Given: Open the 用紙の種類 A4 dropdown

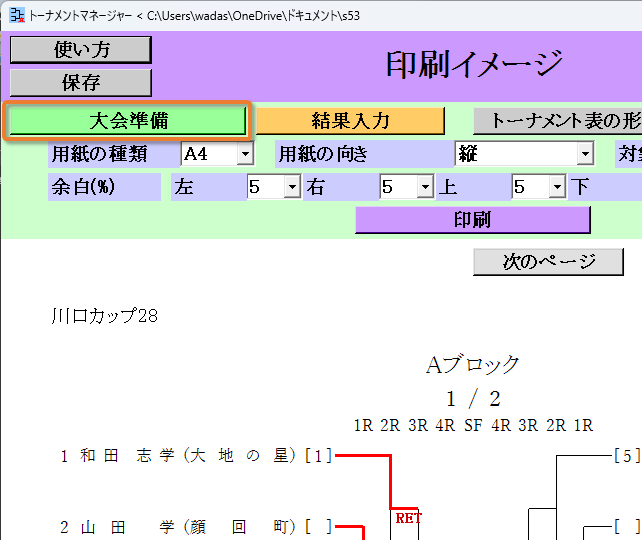Looking at the screenshot, I should tap(217, 154).
